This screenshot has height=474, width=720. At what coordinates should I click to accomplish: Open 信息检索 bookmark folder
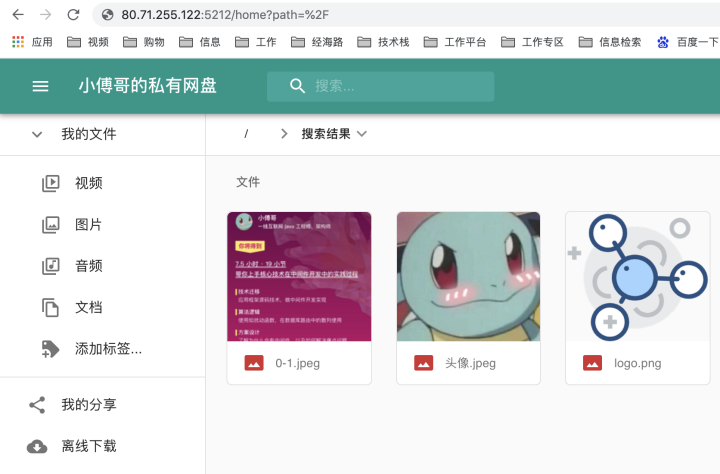point(610,42)
